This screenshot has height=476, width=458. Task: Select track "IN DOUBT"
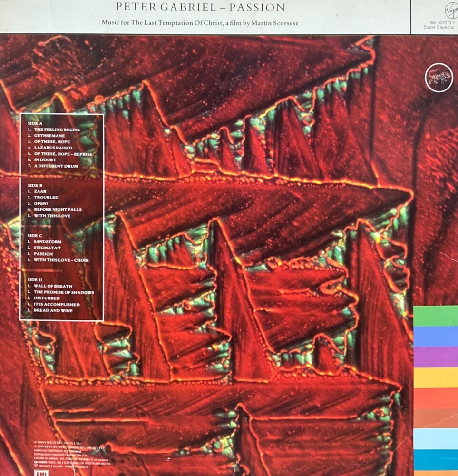coord(45,160)
